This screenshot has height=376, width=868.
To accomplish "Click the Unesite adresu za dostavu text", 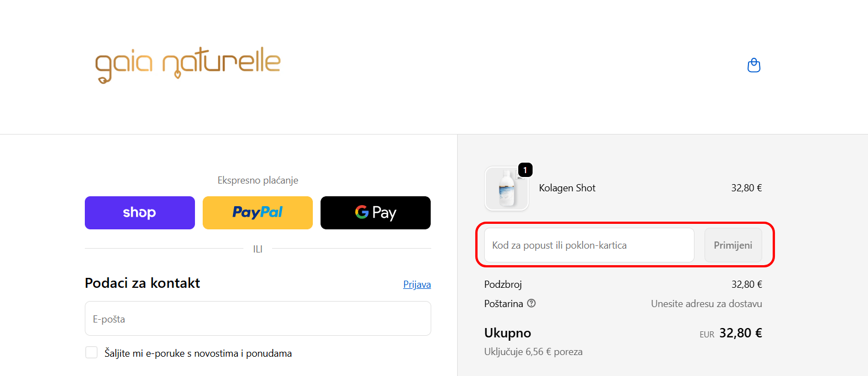I will click(x=706, y=304).
